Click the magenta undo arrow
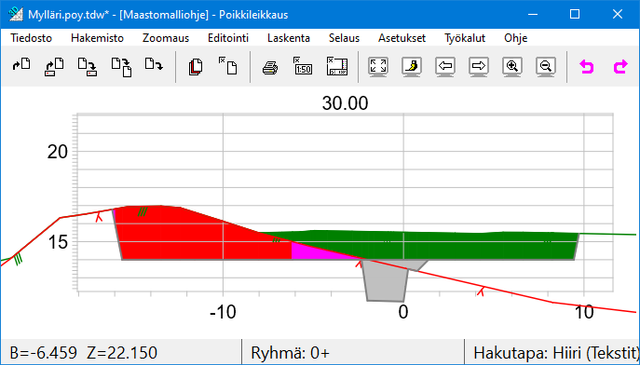 [587, 67]
